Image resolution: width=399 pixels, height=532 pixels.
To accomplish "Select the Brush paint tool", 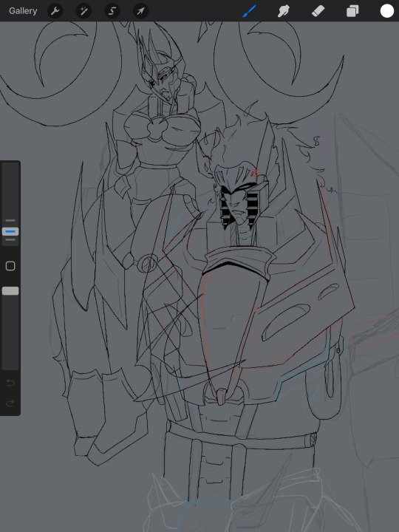I will (250, 11).
